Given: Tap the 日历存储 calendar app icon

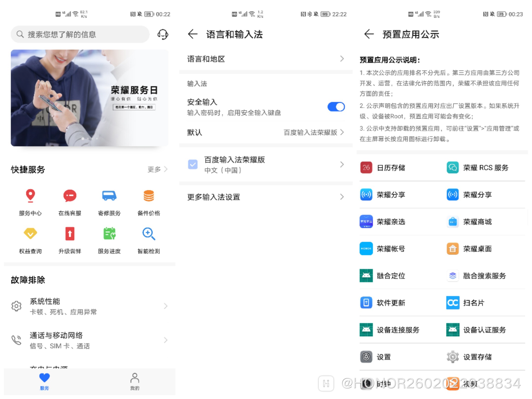Looking at the screenshot, I should click(366, 168).
